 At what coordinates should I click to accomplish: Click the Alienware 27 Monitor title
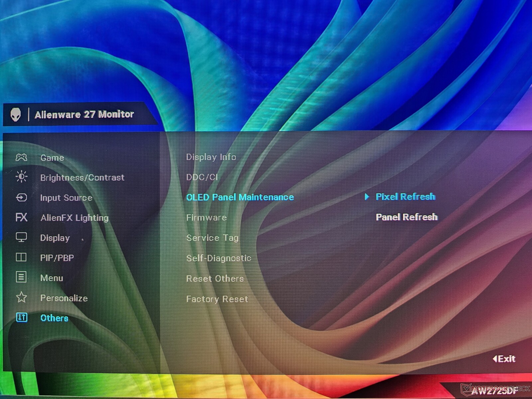[x=84, y=114]
